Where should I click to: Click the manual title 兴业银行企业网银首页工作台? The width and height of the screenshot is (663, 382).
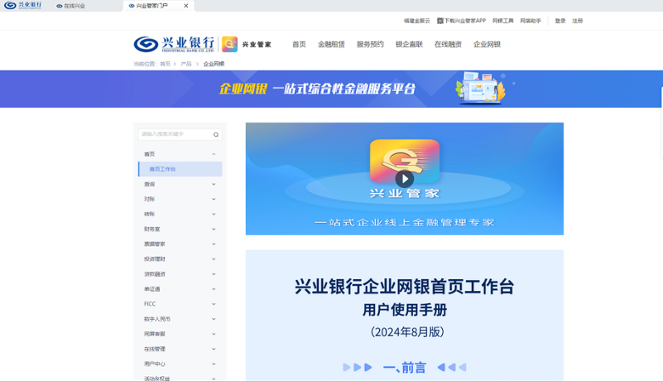pyautogui.click(x=404, y=286)
